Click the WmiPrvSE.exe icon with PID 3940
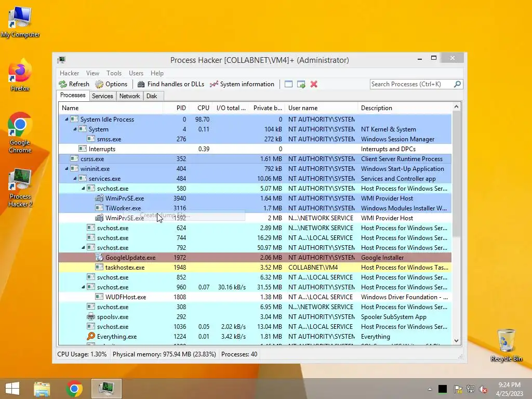This screenshot has width=532, height=399. click(99, 198)
